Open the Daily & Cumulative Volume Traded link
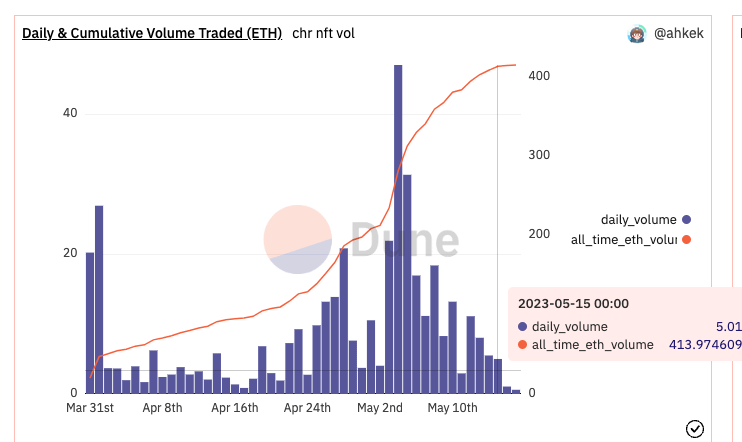The width and height of the screenshot is (742, 442). pyautogui.click(x=152, y=34)
